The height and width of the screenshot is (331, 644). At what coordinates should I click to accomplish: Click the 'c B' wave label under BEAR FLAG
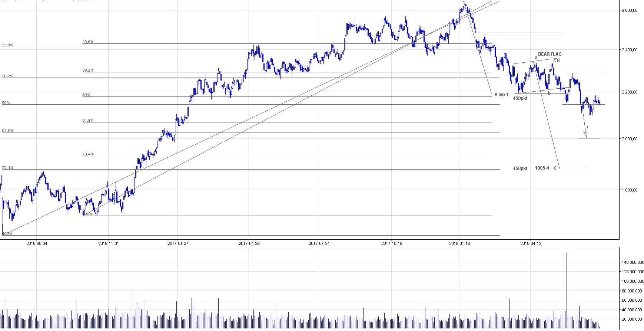[x=557, y=60]
